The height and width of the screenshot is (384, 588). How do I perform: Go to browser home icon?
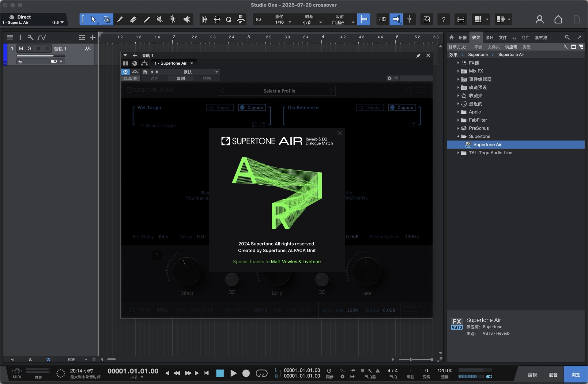tap(451, 37)
